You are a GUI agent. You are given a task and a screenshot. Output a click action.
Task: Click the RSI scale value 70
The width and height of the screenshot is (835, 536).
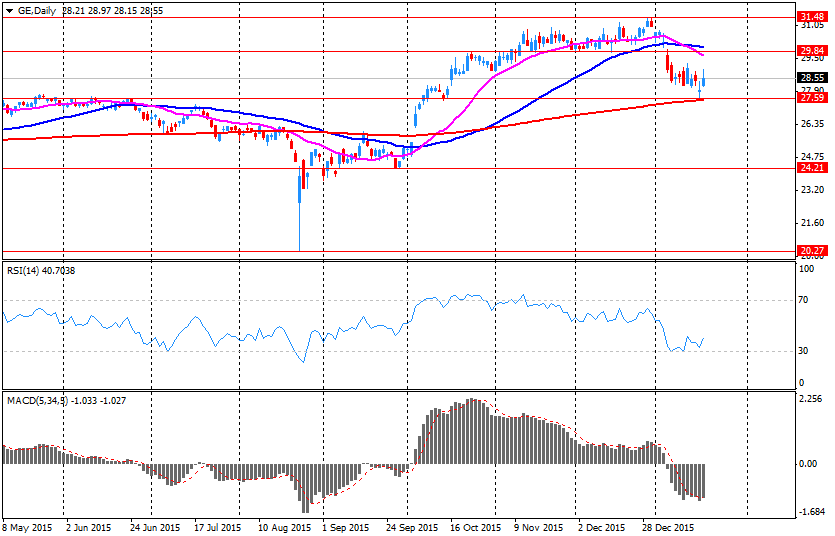pos(804,300)
